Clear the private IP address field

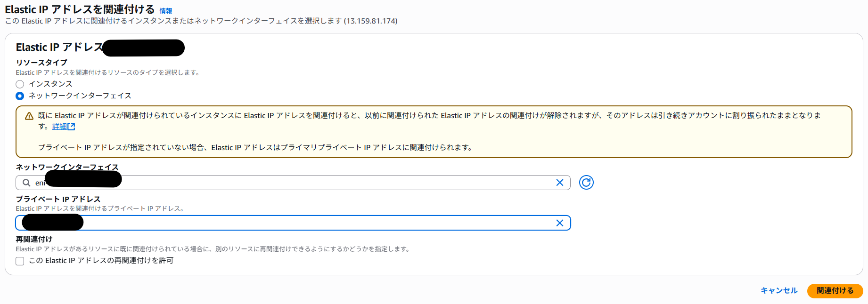click(560, 223)
